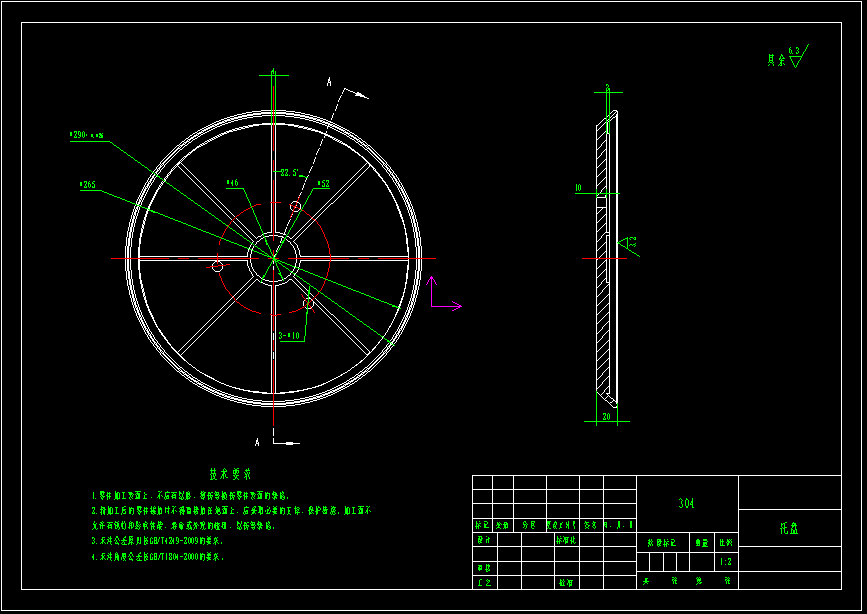Image resolution: width=867 pixels, height=614 pixels.
Task: Select the ø290 diameter dimension text
Action: (86, 135)
